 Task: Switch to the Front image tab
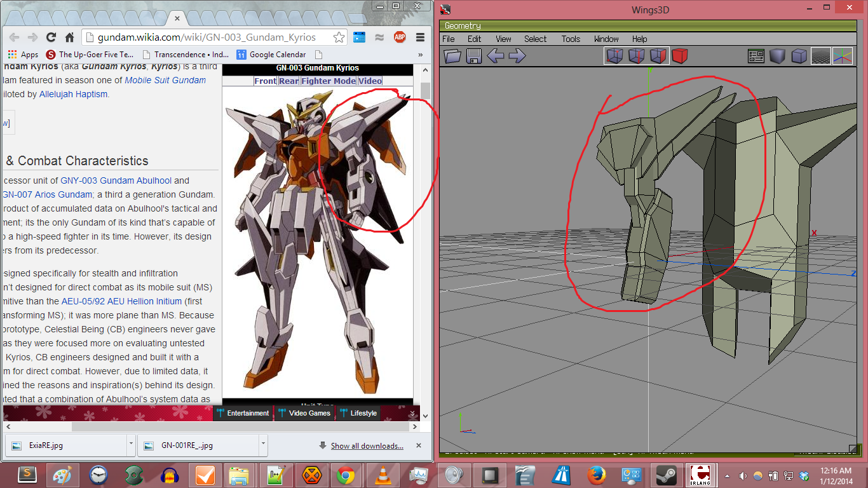[265, 81]
